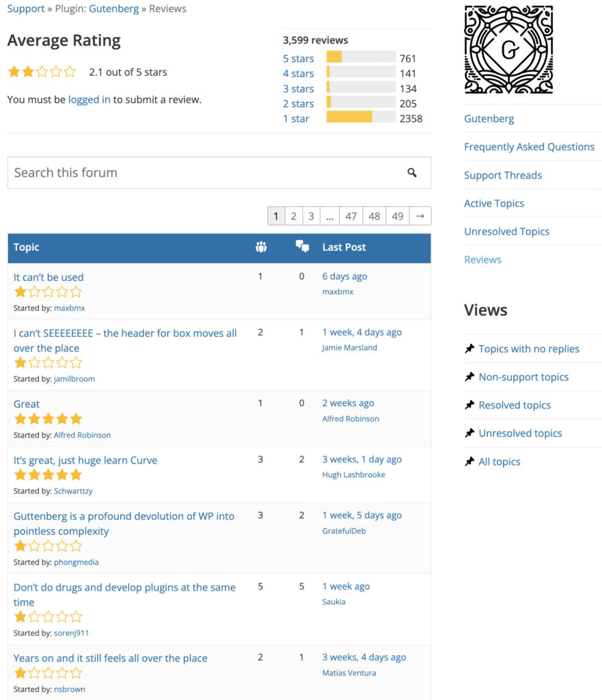The height and width of the screenshot is (700, 602).
Task: Open the Gutenberg breadcrumb link
Action: [x=113, y=8]
